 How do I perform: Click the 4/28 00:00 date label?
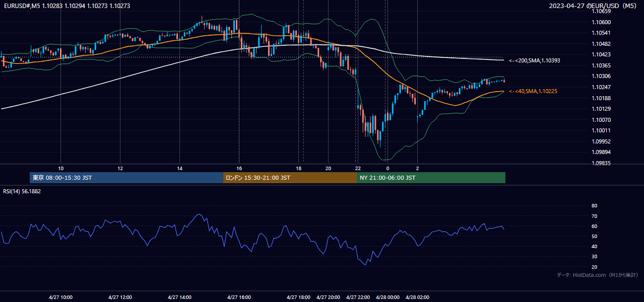coord(388,297)
